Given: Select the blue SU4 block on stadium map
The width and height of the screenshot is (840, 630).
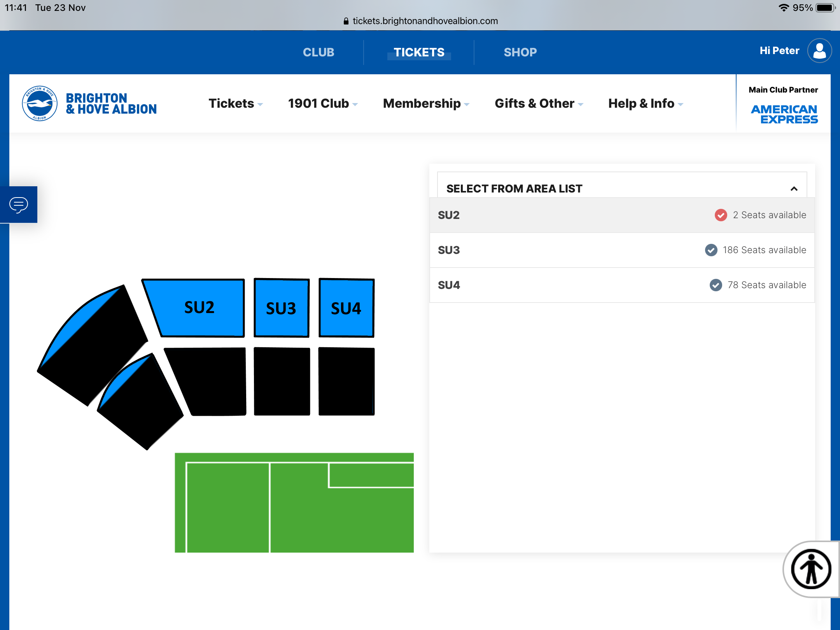Looking at the screenshot, I should (x=346, y=308).
